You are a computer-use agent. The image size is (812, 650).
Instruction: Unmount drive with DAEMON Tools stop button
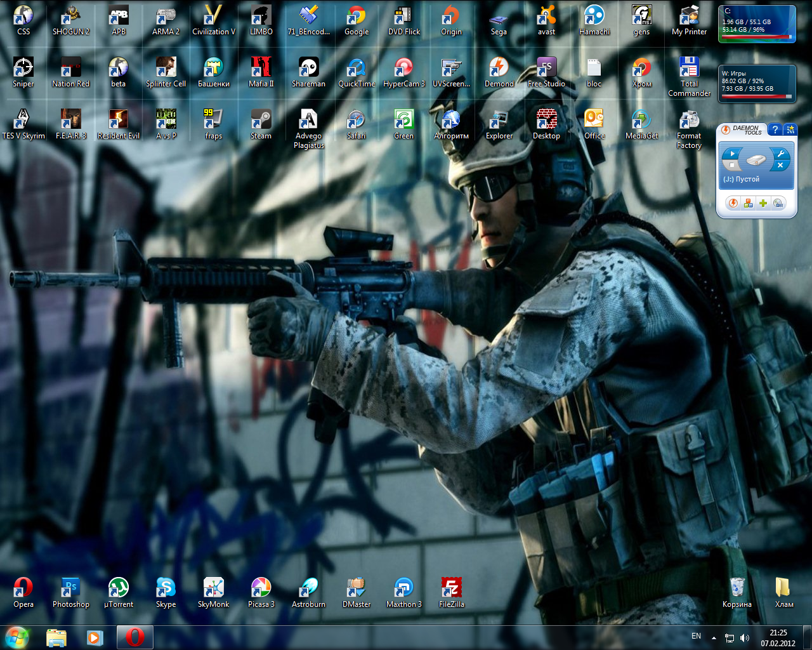pyautogui.click(x=731, y=164)
